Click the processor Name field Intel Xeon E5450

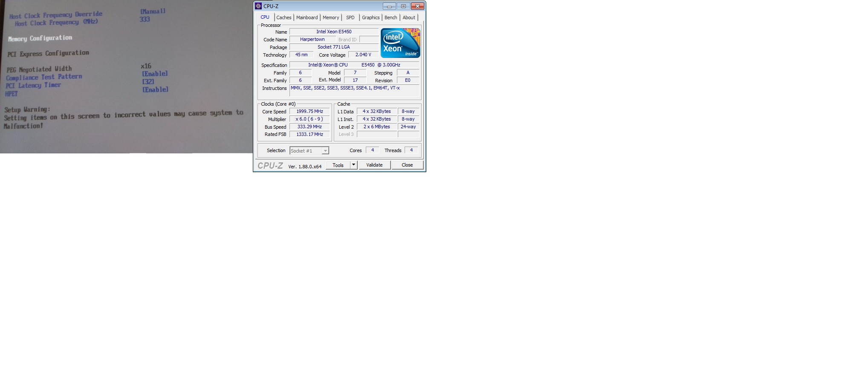[x=334, y=32]
